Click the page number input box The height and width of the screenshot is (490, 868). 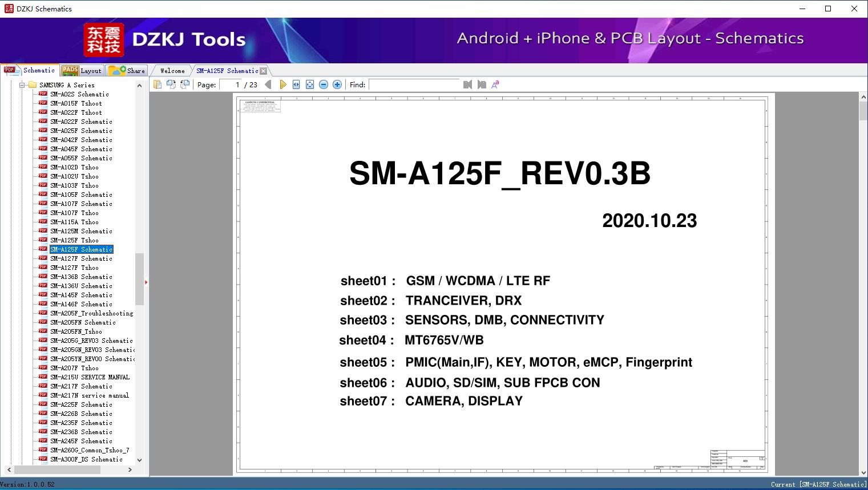pos(231,84)
